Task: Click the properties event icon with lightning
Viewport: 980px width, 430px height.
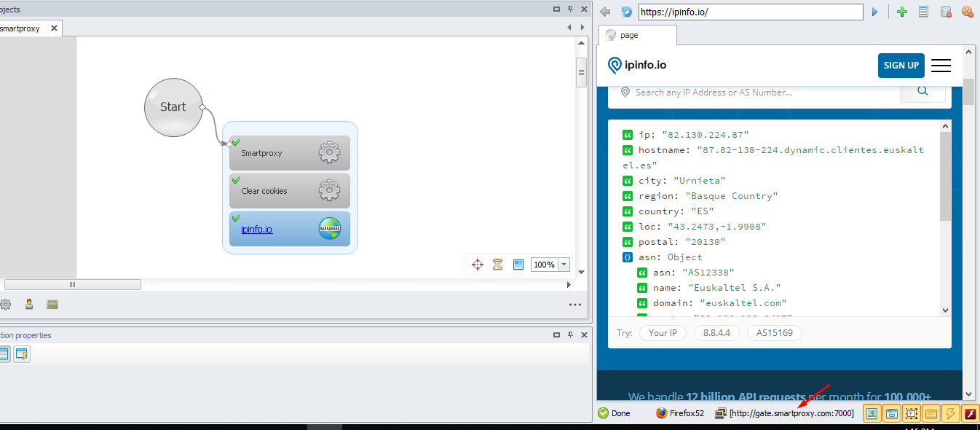Action: (x=22, y=355)
